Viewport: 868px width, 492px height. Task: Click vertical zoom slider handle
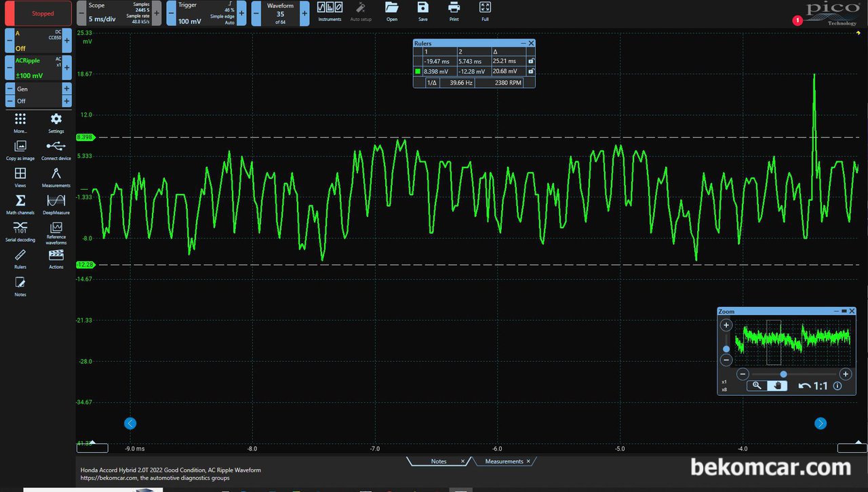pyautogui.click(x=726, y=349)
